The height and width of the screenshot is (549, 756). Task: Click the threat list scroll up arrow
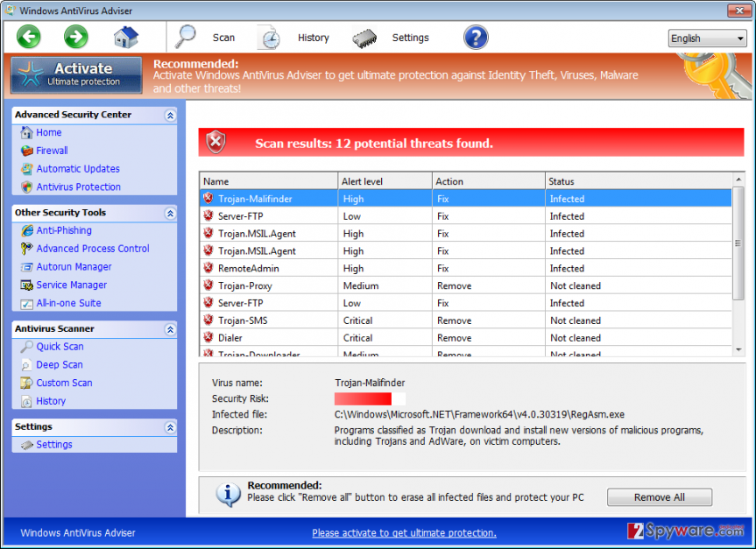click(738, 179)
